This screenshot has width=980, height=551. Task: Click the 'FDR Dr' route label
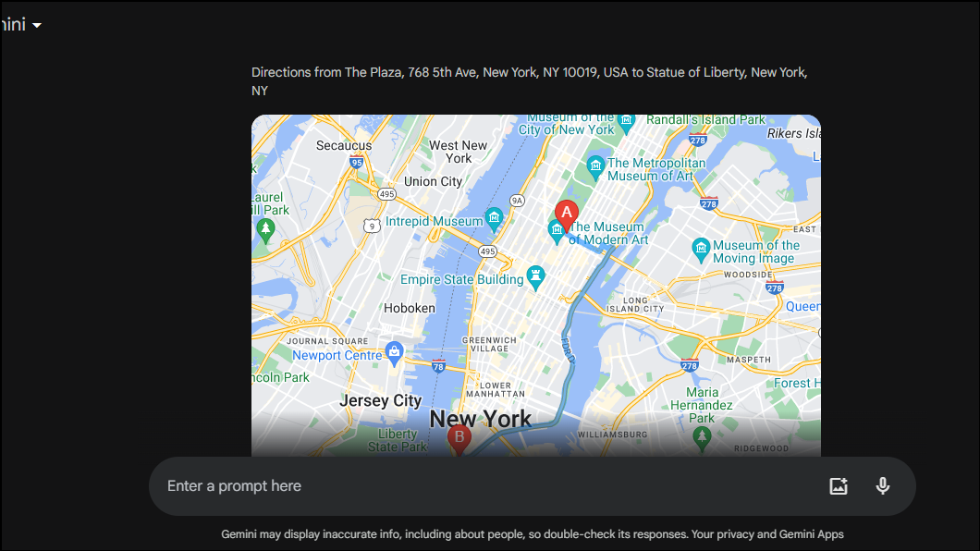pos(567,349)
